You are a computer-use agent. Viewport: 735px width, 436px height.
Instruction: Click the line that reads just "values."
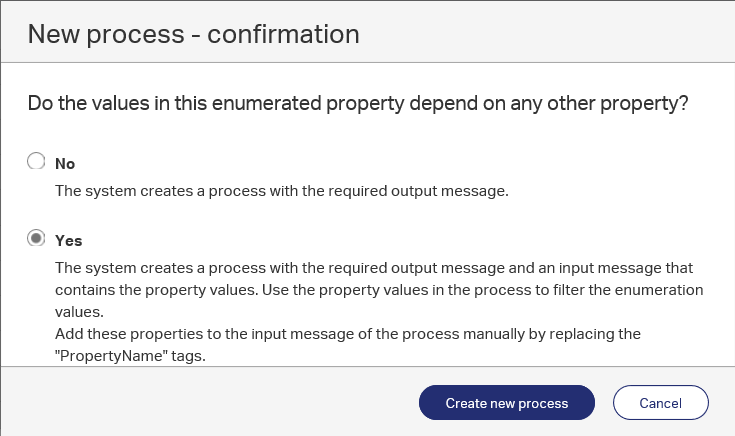[x=77, y=311]
